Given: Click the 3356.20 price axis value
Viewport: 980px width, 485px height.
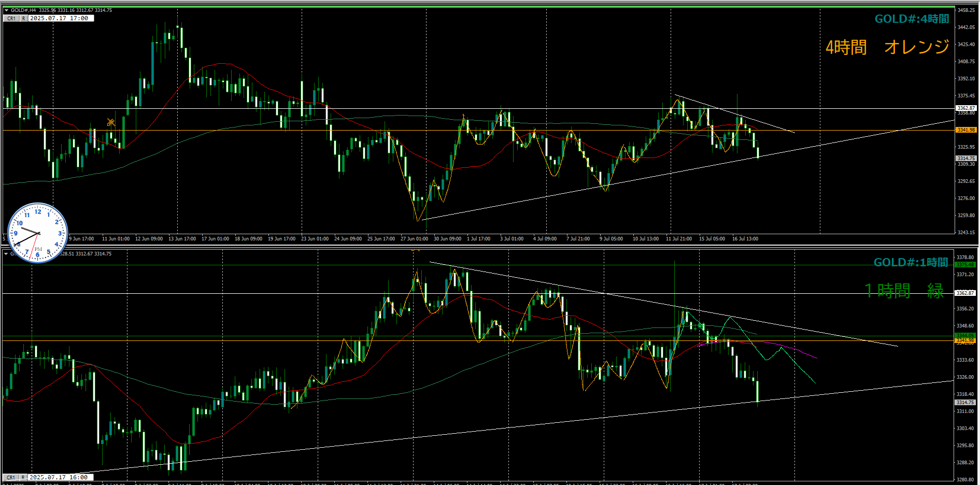Looking at the screenshot, I should [x=965, y=309].
